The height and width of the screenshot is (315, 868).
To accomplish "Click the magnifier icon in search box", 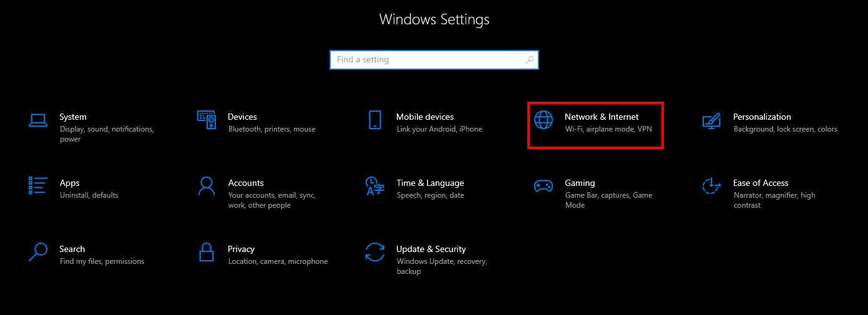I will click(530, 60).
